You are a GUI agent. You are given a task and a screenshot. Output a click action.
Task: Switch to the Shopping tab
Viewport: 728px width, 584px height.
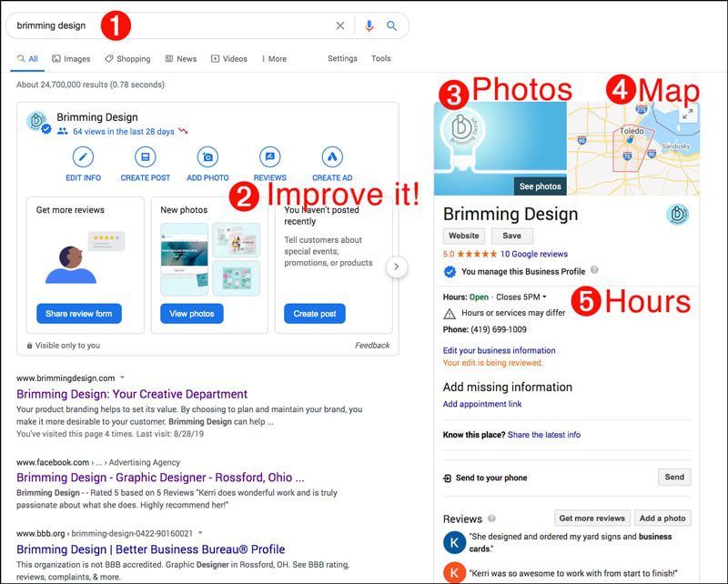(x=127, y=59)
